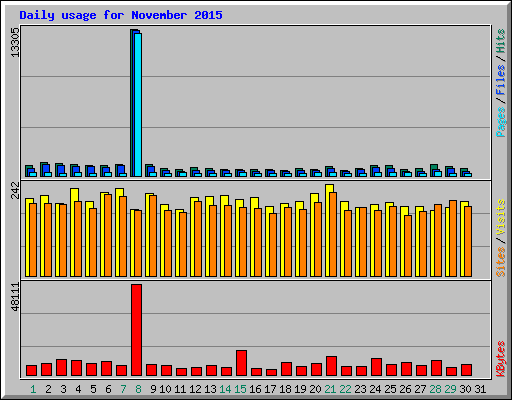Click the cyan 'Pages' legend label
This screenshot has height=400, width=512.
[500, 122]
